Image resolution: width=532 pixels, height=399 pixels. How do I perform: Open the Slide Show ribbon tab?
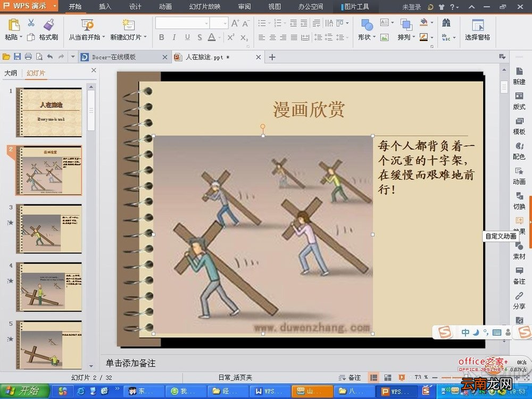205,6
